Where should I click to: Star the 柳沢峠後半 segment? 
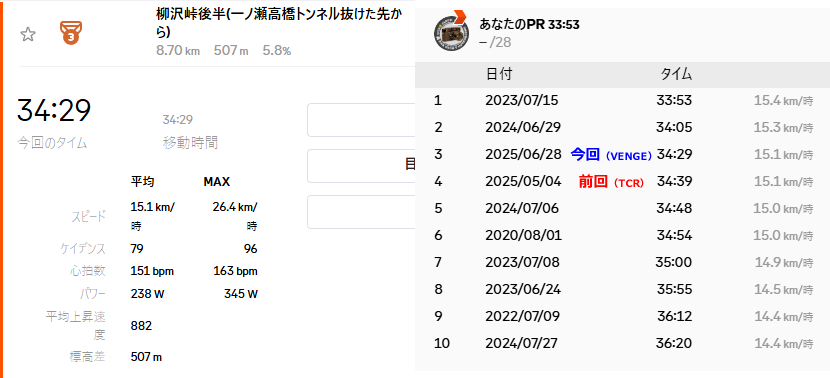pos(28,35)
